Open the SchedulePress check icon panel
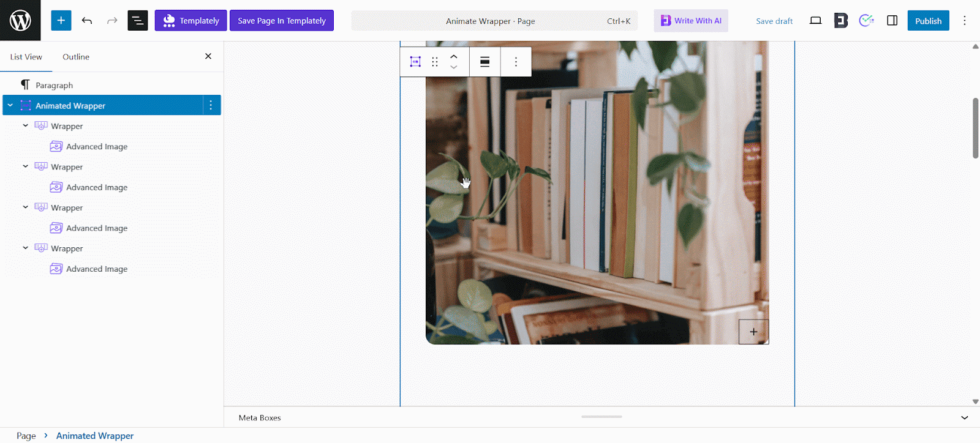The height and width of the screenshot is (443, 980). click(866, 20)
